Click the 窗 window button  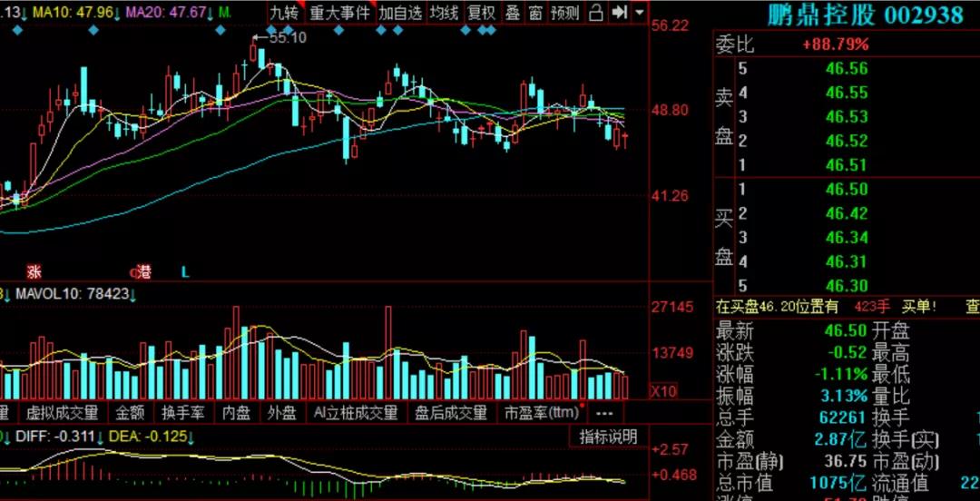pos(535,12)
